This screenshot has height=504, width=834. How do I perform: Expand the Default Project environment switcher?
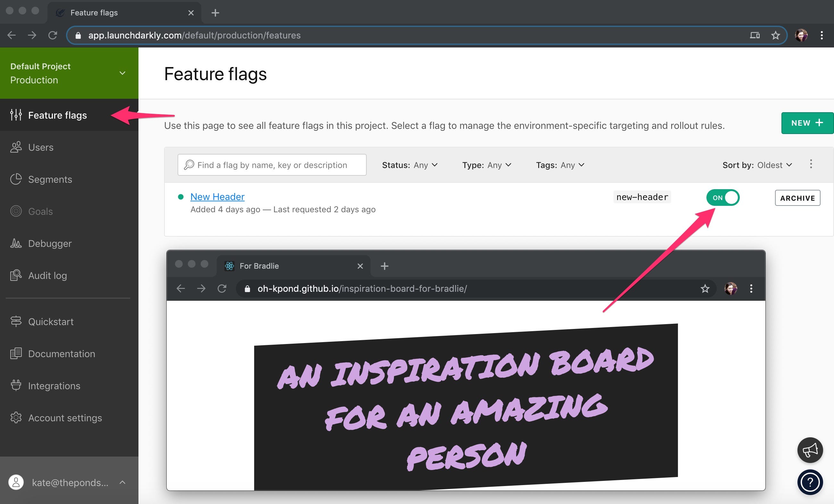click(x=122, y=73)
